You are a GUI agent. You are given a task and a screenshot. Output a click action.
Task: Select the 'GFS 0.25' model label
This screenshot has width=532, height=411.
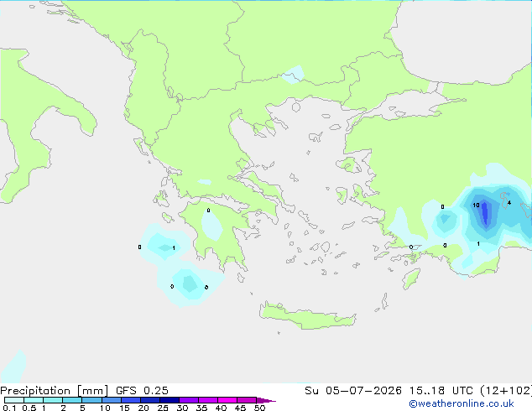coord(142,390)
